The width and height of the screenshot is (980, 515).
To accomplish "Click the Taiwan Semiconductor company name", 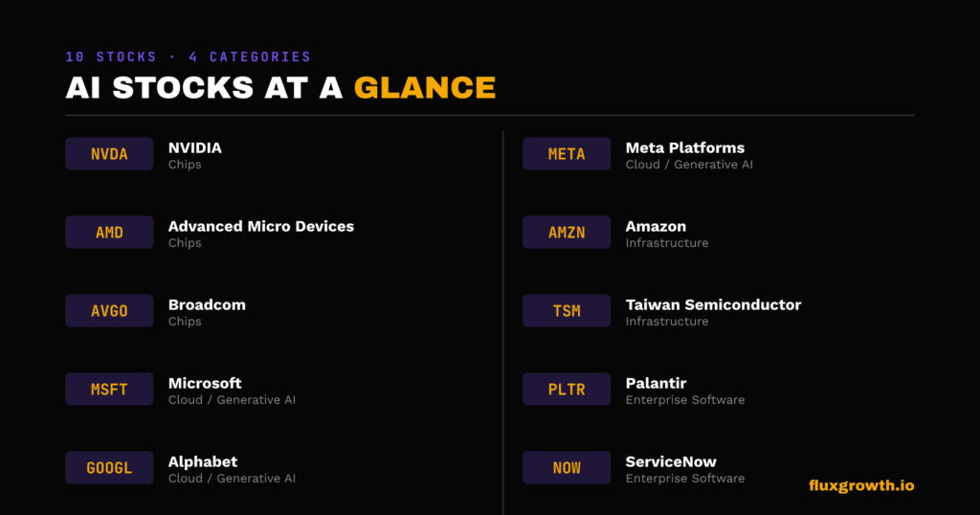I will coord(713,305).
